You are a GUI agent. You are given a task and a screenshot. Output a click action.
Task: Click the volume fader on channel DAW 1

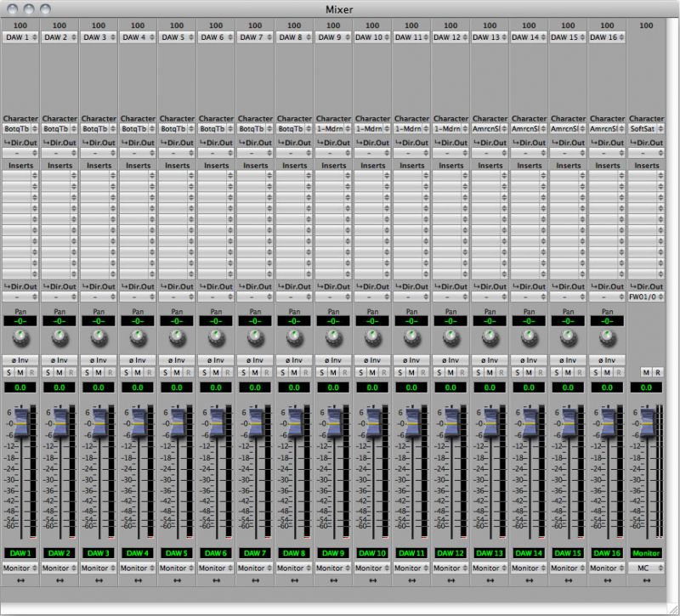click(x=22, y=422)
